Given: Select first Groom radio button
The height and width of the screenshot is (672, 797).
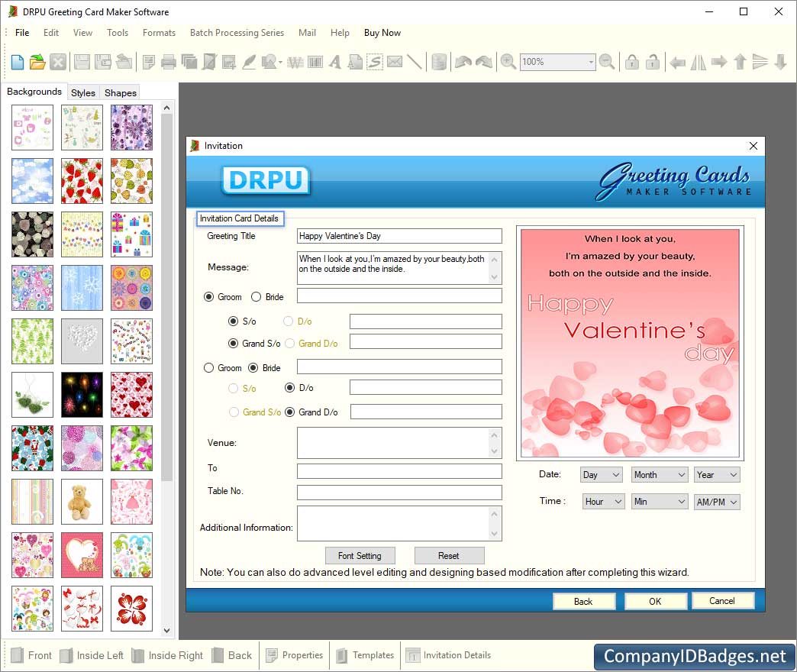Looking at the screenshot, I should [x=208, y=297].
